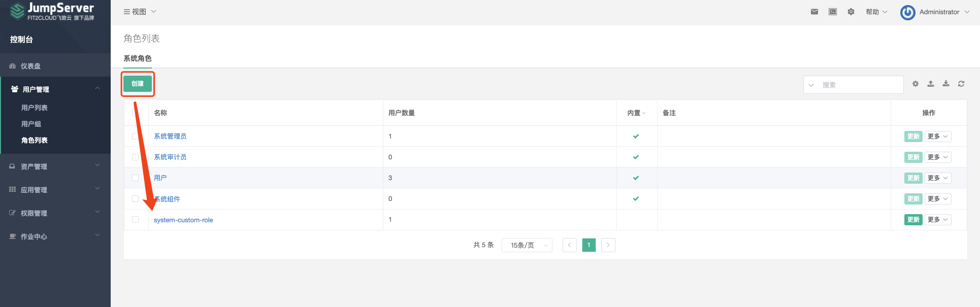Select the 用户 role row checkbox
The image size is (980, 307).
(135, 178)
